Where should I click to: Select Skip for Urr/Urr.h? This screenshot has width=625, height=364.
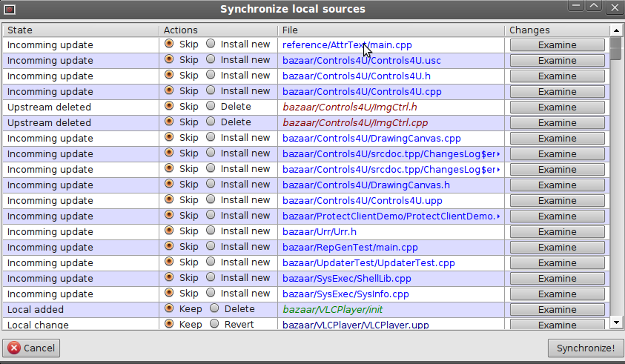coord(169,231)
